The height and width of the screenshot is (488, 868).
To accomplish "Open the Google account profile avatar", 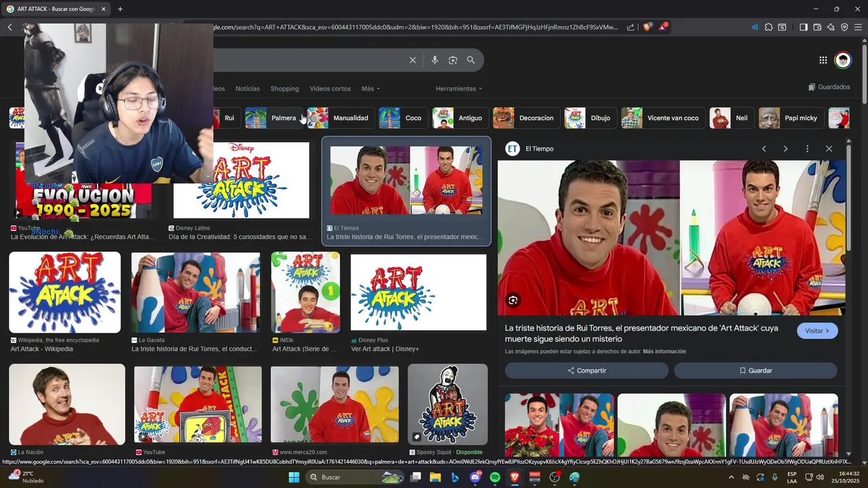I will pos(843,60).
